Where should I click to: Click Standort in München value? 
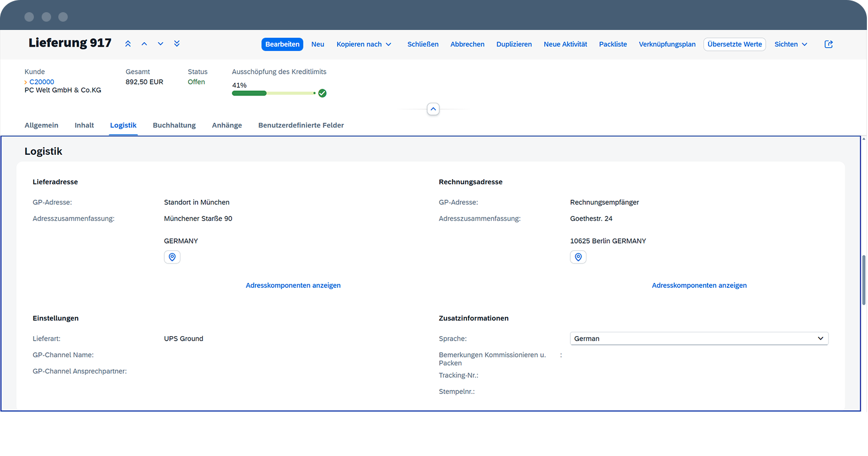pos(197,202)
